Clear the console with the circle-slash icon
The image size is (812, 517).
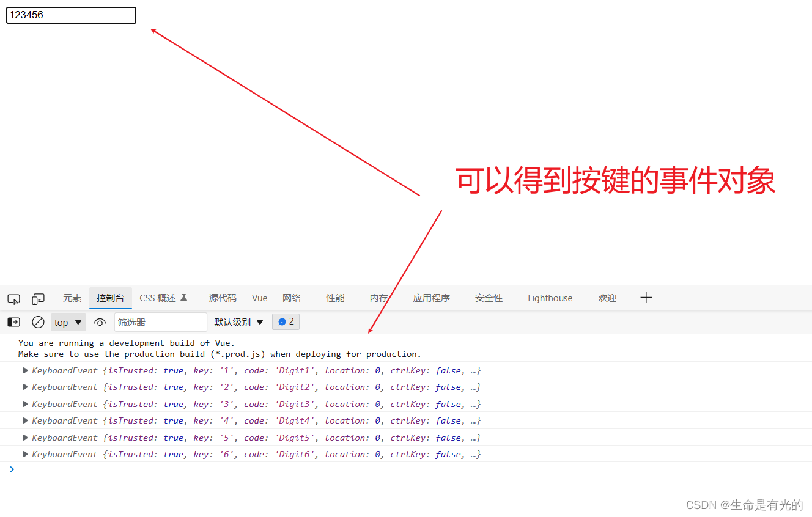[38, 322]
